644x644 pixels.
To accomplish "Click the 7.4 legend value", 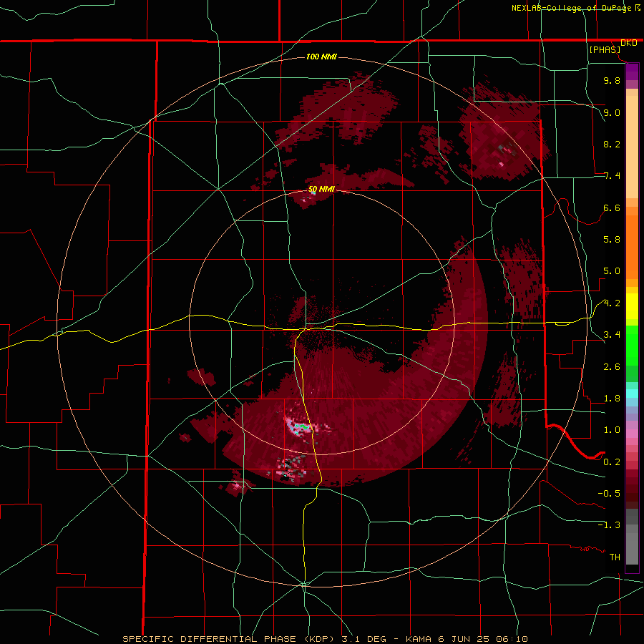I will [612, 176].
